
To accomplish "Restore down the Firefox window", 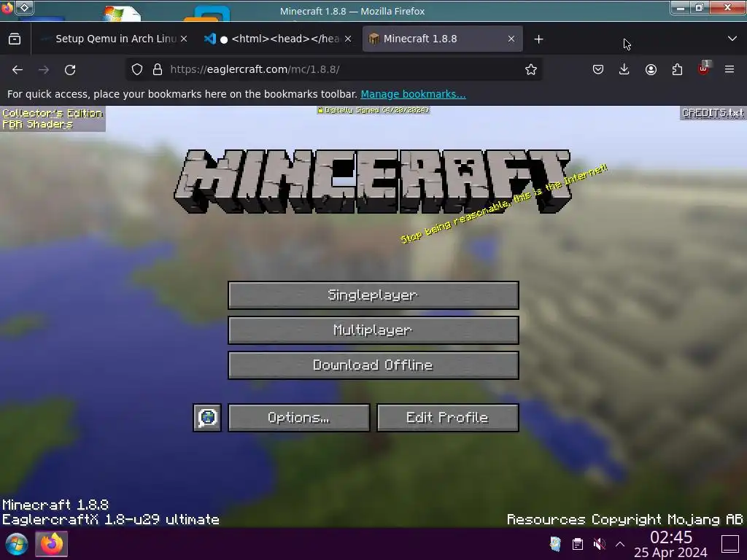I will pyautogui.click(x=700, y=7).
